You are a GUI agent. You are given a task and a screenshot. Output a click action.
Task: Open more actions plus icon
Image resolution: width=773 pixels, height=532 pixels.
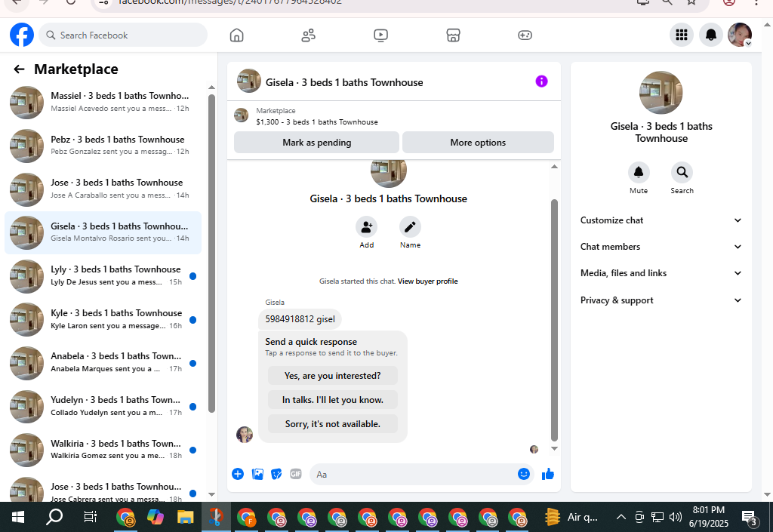point(238,474)
